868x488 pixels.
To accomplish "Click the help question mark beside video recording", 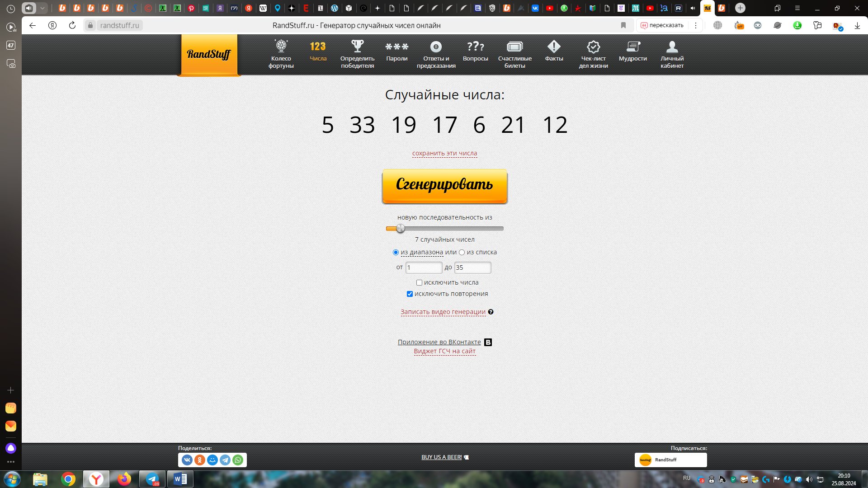I will [491, 312].
